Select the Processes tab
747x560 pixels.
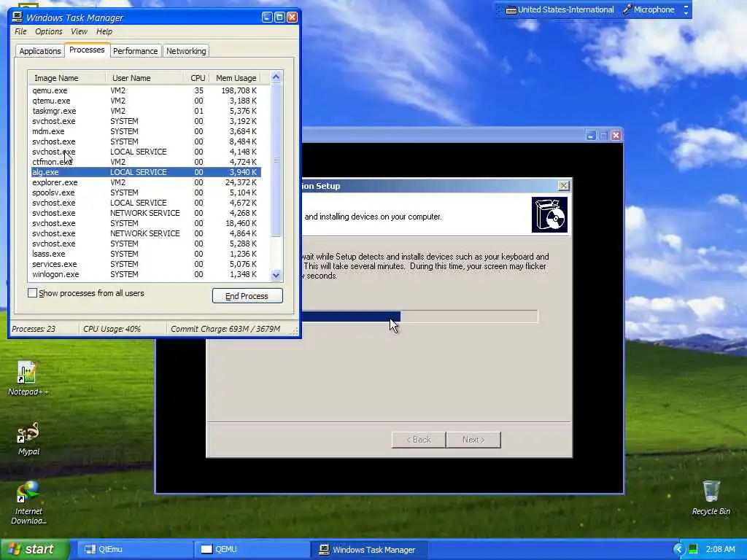[87, 50]
